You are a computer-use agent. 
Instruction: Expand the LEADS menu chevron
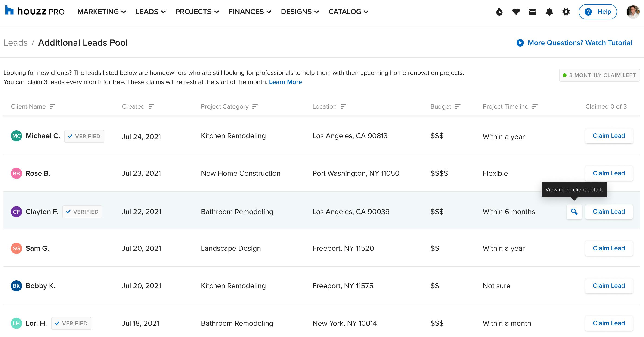tap(164, 12)
